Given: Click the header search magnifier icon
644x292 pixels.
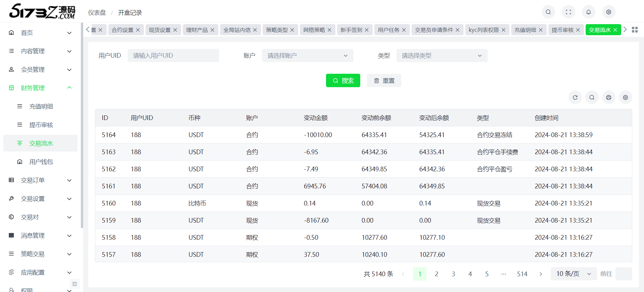Looking at the screenshot, I should 548,12.
